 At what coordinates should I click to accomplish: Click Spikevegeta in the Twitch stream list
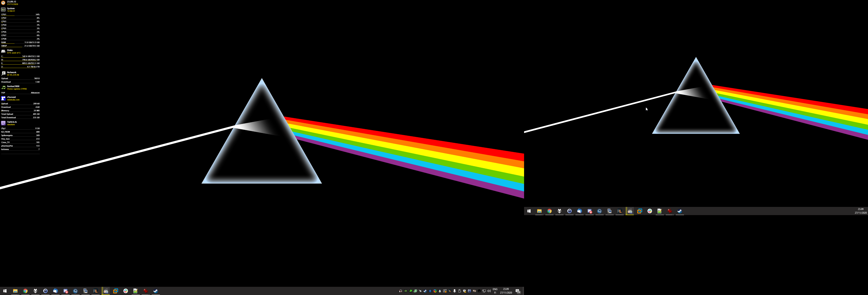tap(7, 136)
